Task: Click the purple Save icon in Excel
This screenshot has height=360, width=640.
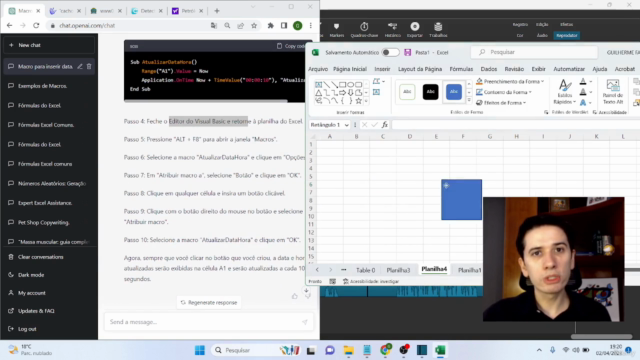Action: tap(407, 52)
